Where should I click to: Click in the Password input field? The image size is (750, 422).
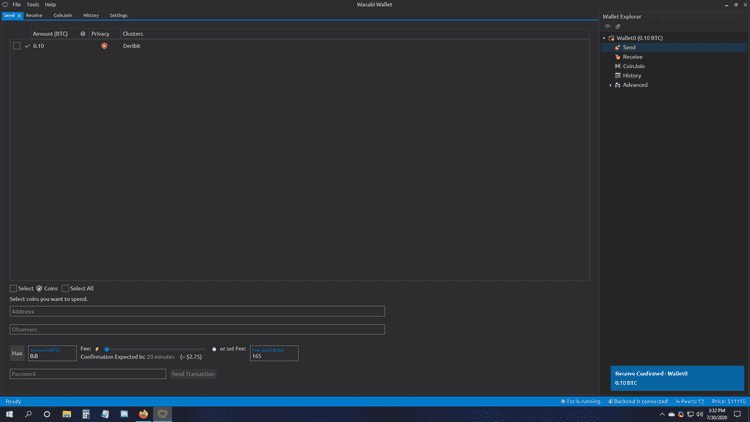(88, 374)
